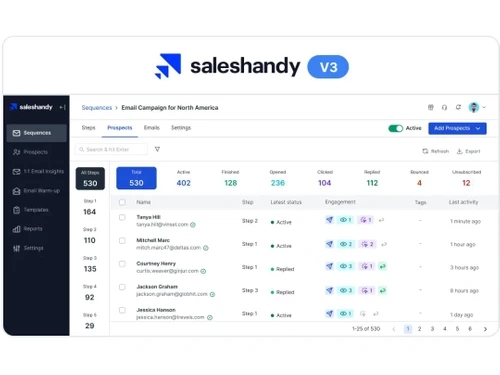Click Jessica Hanson's sent paper-plane icon
The width and height of the screenshot is (500, 375).
pos(329,313)
